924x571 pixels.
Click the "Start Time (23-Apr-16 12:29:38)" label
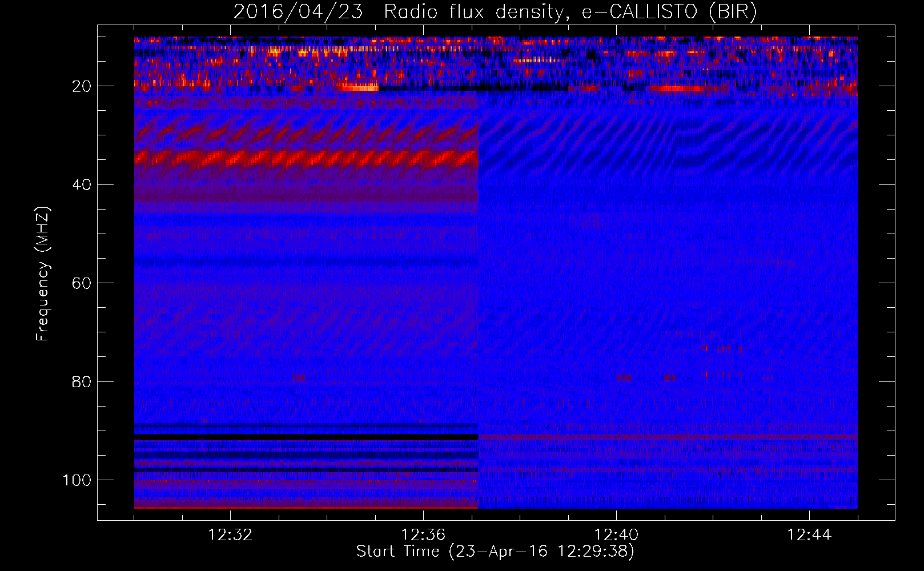(x=495, y=552)
